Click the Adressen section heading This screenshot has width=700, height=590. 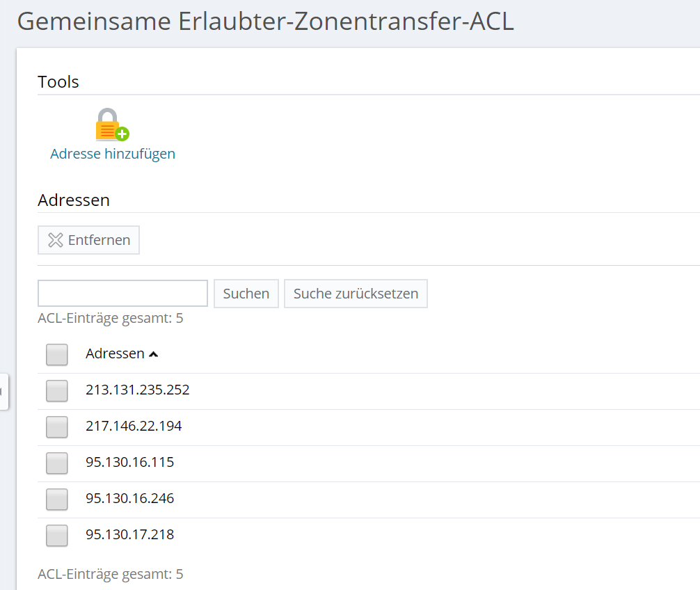[x=74, y=200]
